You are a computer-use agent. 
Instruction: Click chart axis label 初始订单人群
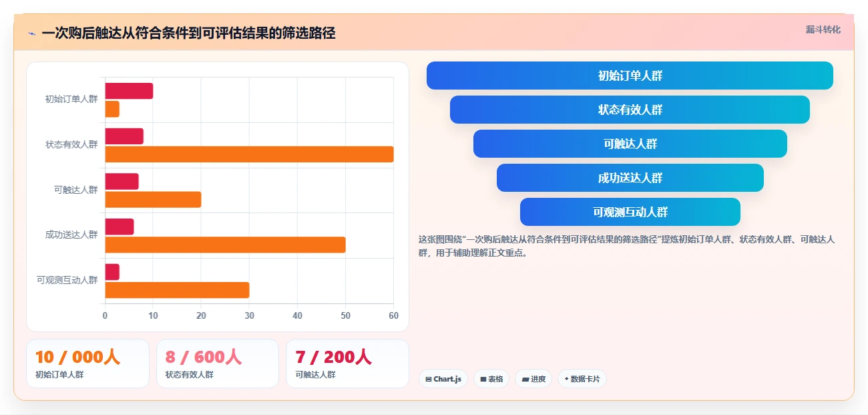click(71, 100)
